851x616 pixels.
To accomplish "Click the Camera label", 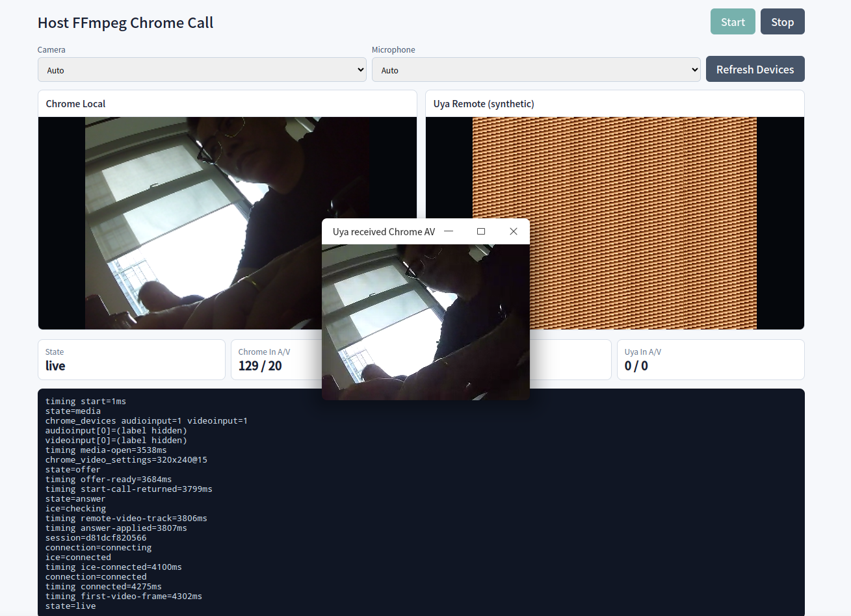I will point(51,50).
